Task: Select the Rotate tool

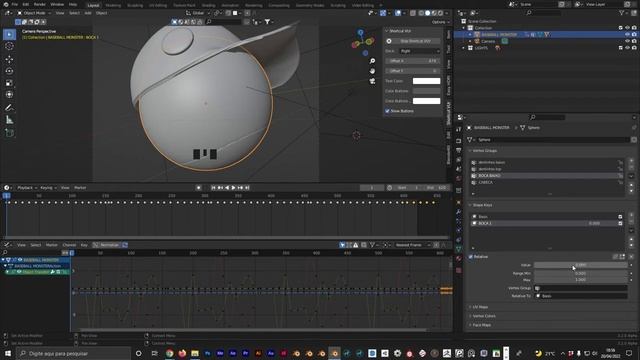Action: click(9, 71)
